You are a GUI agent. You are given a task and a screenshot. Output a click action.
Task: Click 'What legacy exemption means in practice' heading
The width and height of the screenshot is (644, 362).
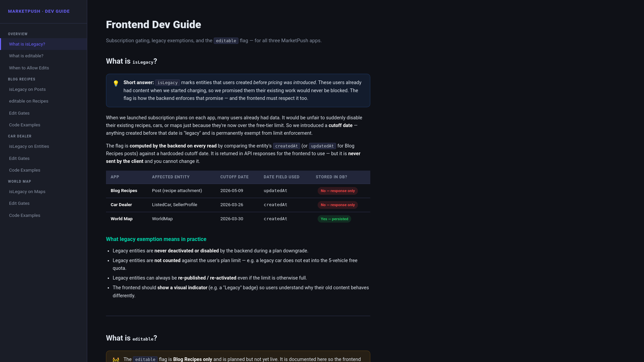[156, 239]
